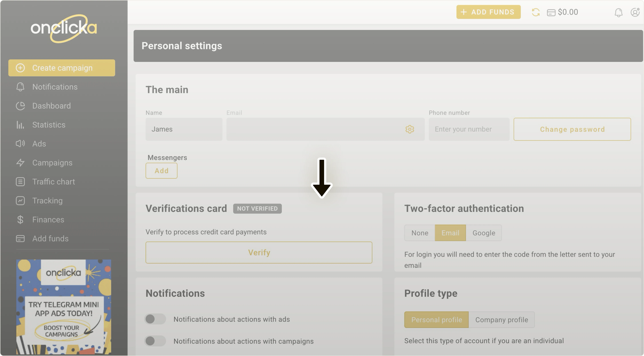
Task: Click the Traffic chart sidebar icon
Action: (20, 182)
